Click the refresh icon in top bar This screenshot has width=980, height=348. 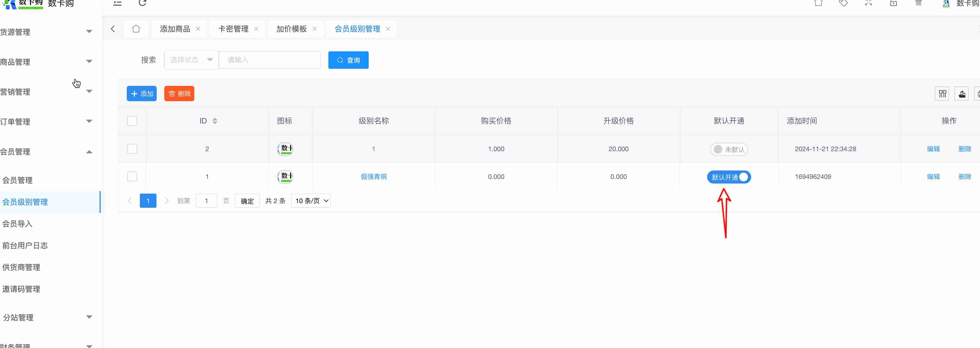[x=142, y=3]
